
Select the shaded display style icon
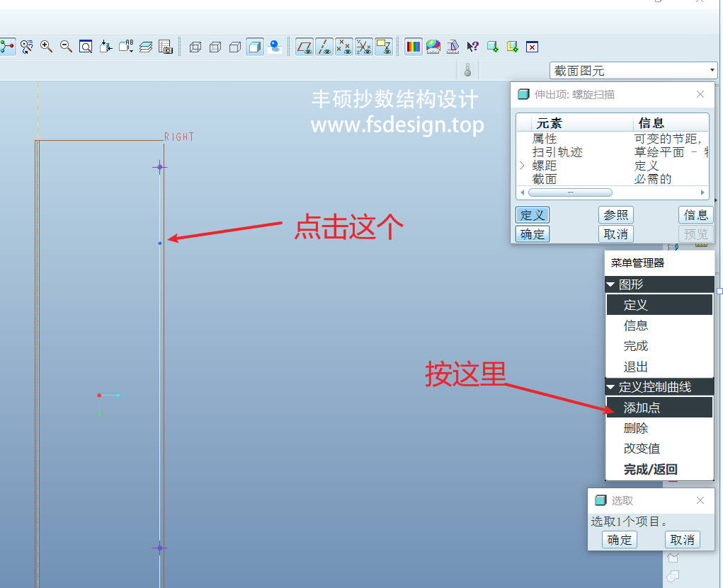[x=255, y=47]
